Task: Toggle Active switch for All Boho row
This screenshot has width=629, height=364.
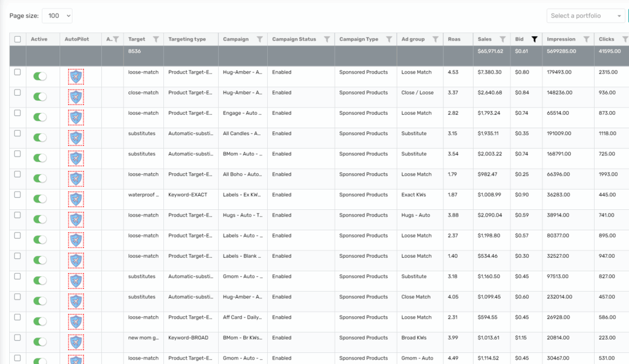Action: (x=40, y=179)
